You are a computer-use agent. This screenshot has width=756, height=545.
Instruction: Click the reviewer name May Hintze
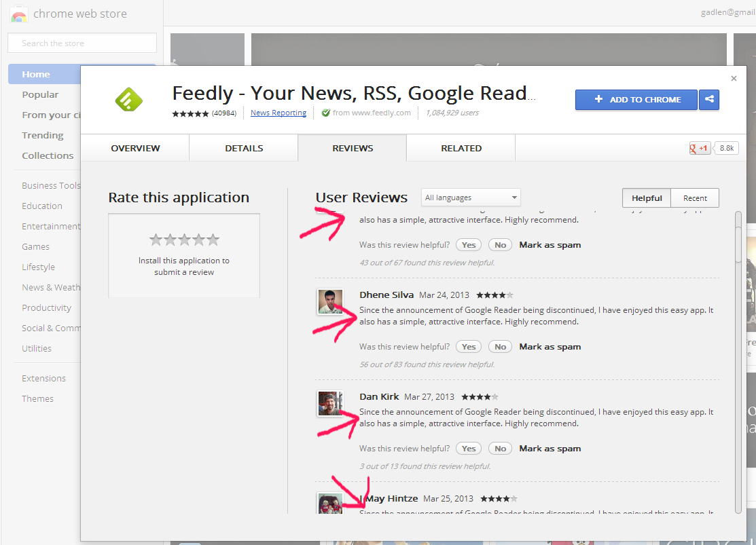point(389,498)
